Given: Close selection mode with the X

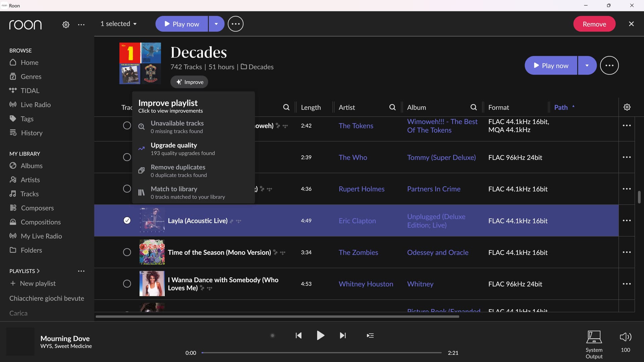Looking at the screenshot, I should coord(631,24).
